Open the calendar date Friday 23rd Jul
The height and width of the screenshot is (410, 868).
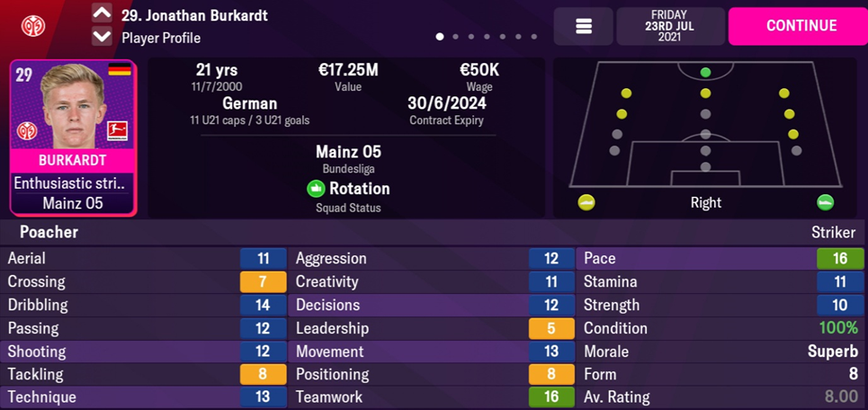(669, 26)
